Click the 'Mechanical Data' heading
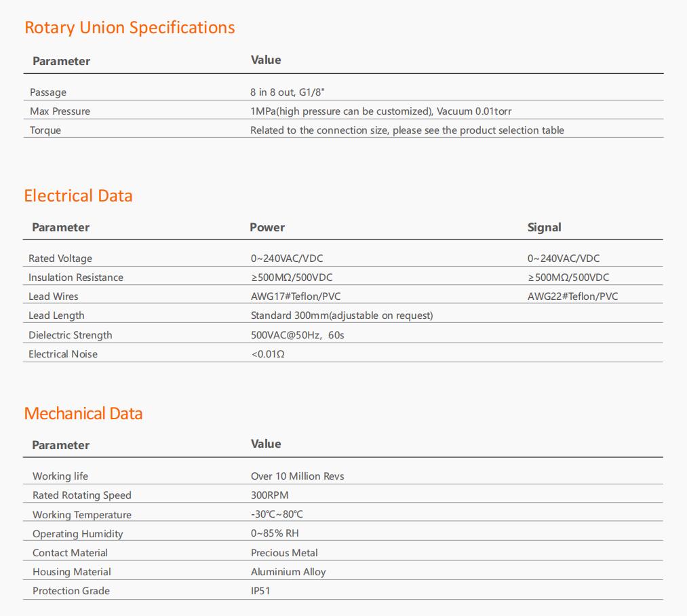 [x=83, y=413]
